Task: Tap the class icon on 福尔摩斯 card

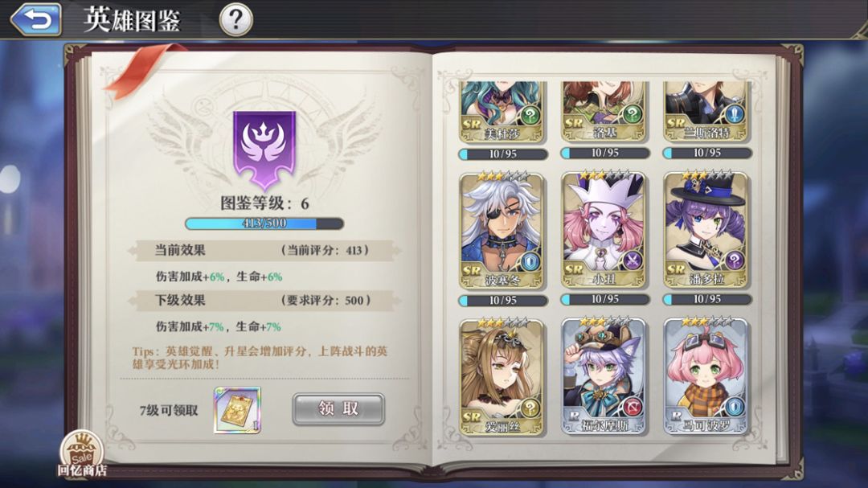Action: (632, 407)
